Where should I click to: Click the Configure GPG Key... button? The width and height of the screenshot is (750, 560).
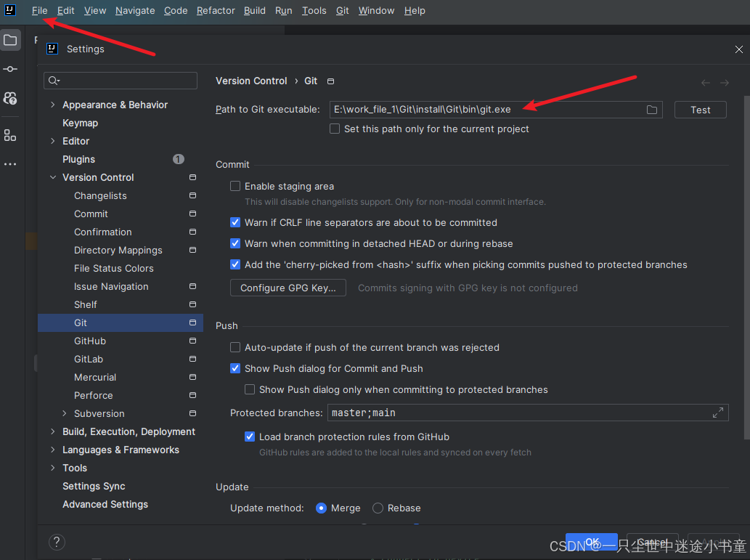[288, 288]
